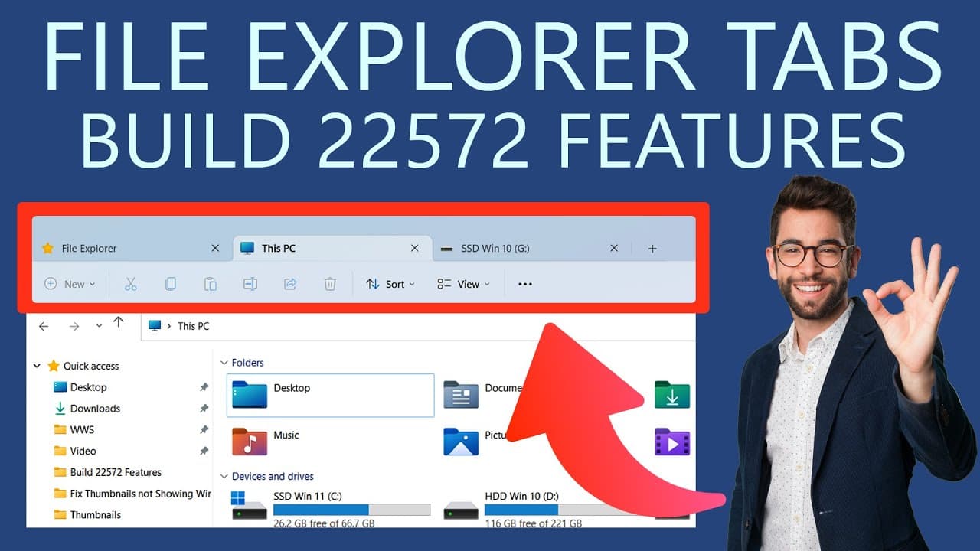Screen dimensions: 980x551
Task: Click the Share icon in the toolbar
Action: point(290,284)
